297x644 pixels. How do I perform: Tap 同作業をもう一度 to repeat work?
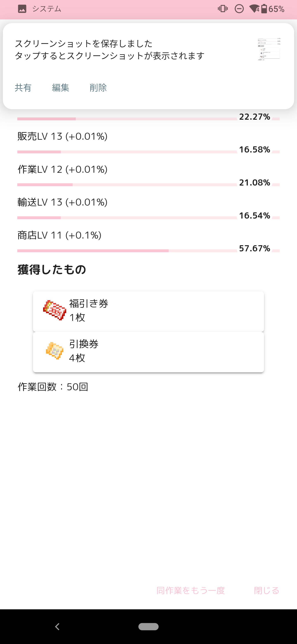tap(191, 591)
